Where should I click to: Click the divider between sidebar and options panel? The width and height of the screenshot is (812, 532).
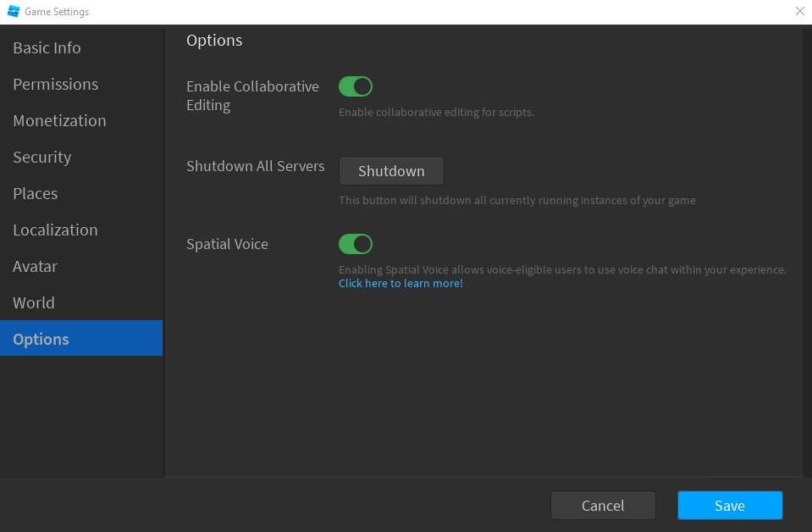pos(164,254)
